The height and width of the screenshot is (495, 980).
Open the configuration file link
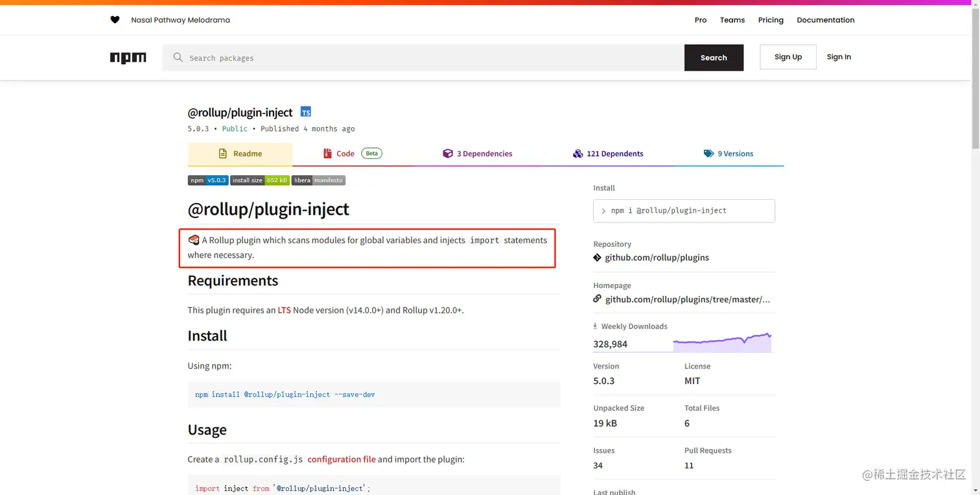click(342, 459)
